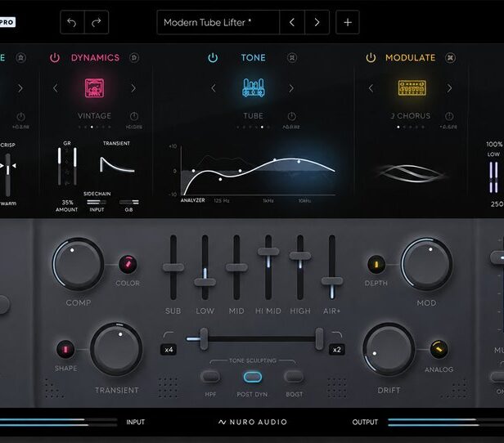The image size is (504, 443).
Task: Click the small dial next to Vintage
Action: [134, 116]
